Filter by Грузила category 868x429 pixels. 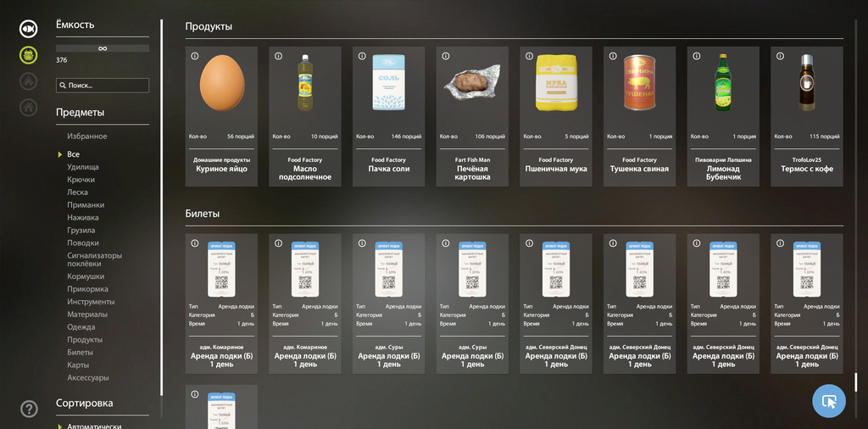coord(81,231)
